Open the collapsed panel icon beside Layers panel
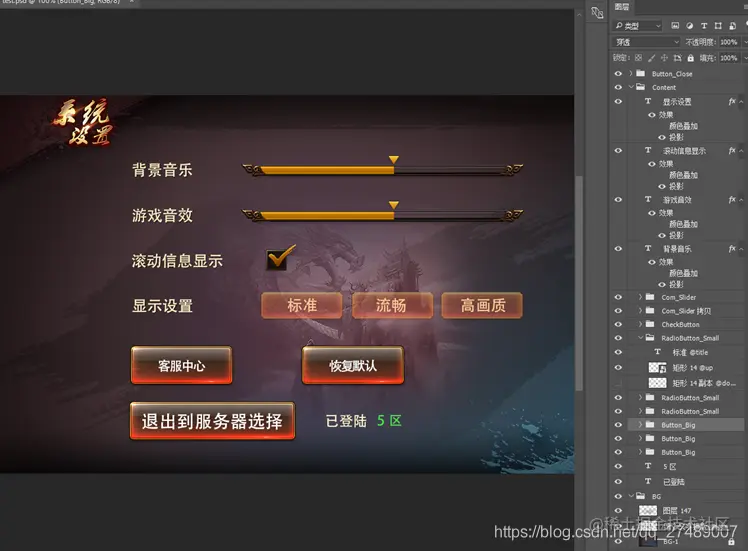This screenshot has width=748, height=551. (x=597, y=12)
